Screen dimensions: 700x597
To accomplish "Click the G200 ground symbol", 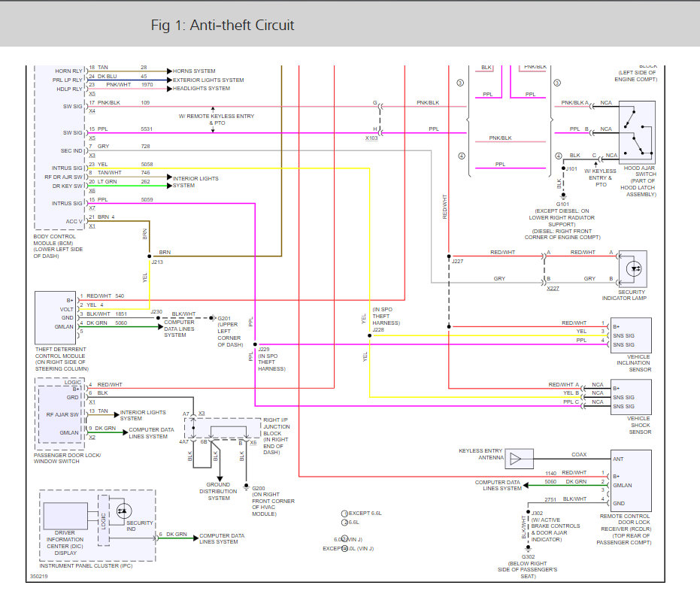I will click(246, 488).
